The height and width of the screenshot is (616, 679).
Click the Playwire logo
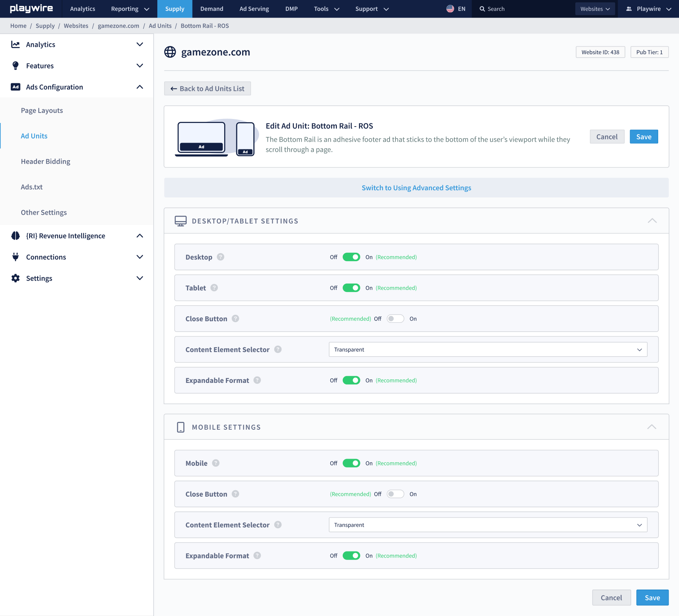[31, 8]
